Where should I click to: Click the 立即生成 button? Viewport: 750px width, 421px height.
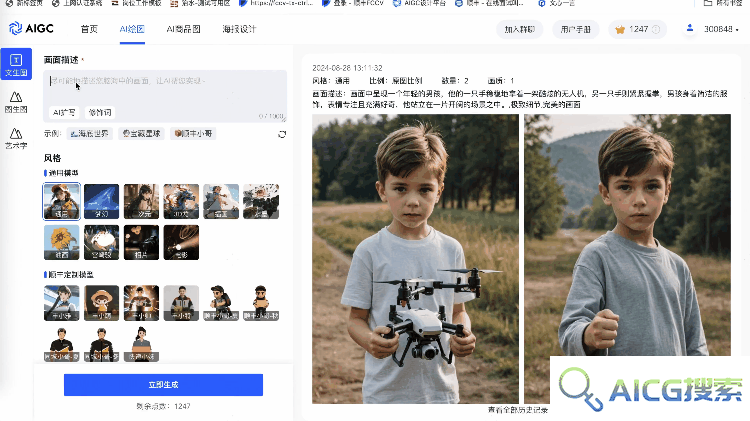coord(163,385)
